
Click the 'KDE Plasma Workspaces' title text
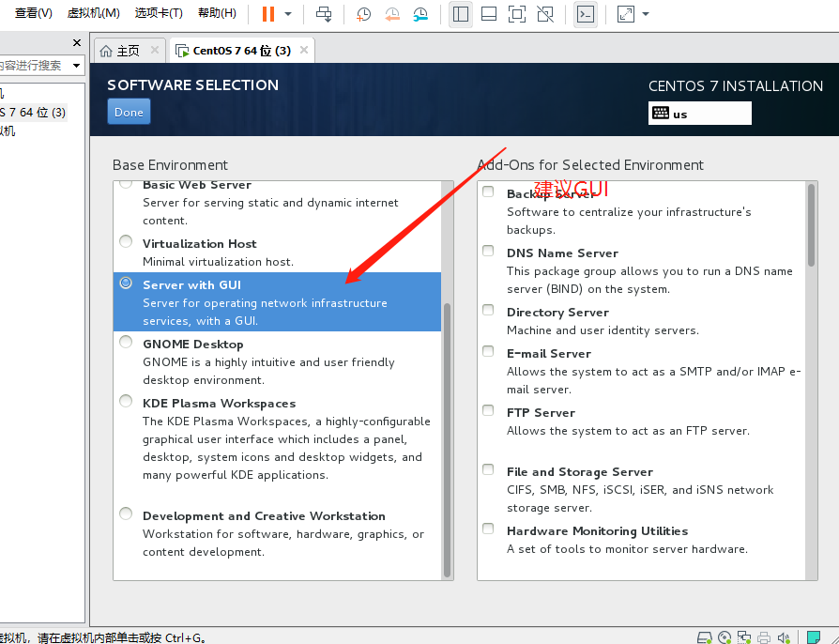[x=220, y=403]
